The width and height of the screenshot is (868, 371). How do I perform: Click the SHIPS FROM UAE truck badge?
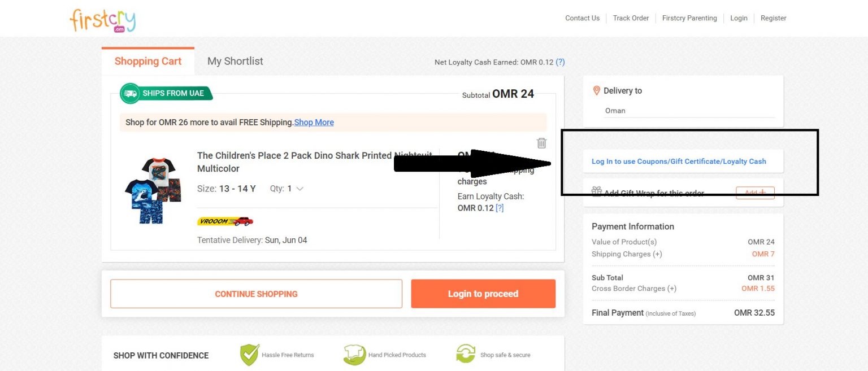coord(166,93)
